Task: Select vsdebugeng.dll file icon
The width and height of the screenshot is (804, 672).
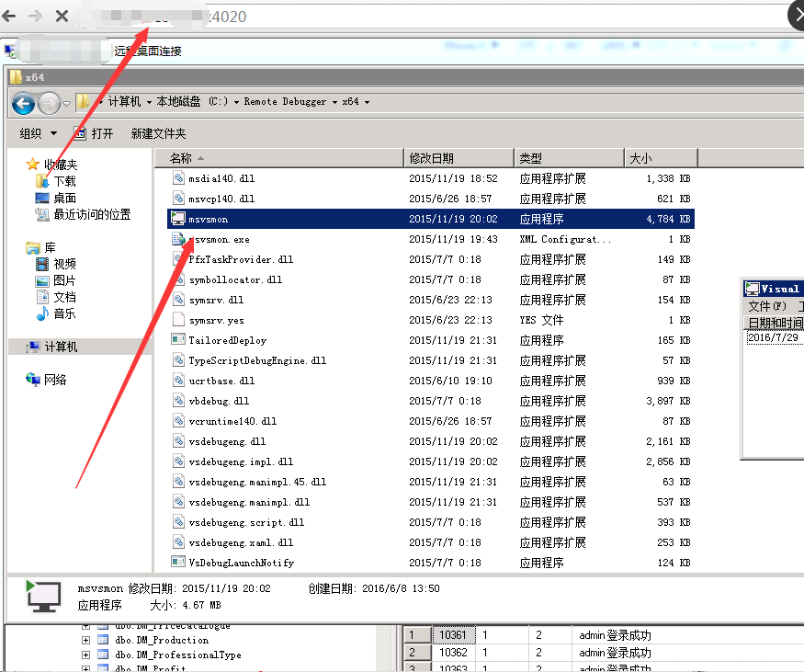Action: coord(178,440)
